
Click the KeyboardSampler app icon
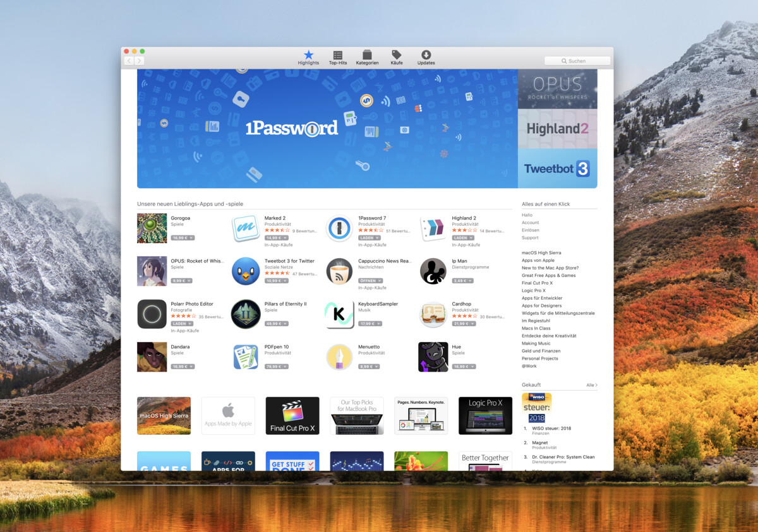click(339, 314)
